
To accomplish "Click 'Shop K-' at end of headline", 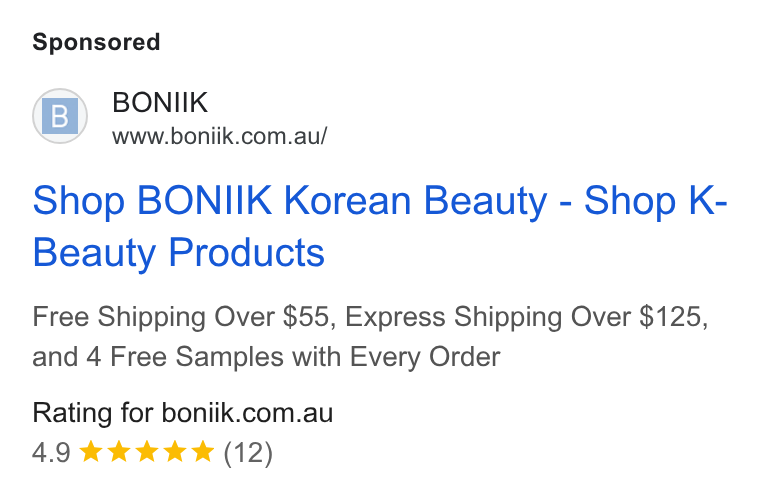I will point(656,200).
